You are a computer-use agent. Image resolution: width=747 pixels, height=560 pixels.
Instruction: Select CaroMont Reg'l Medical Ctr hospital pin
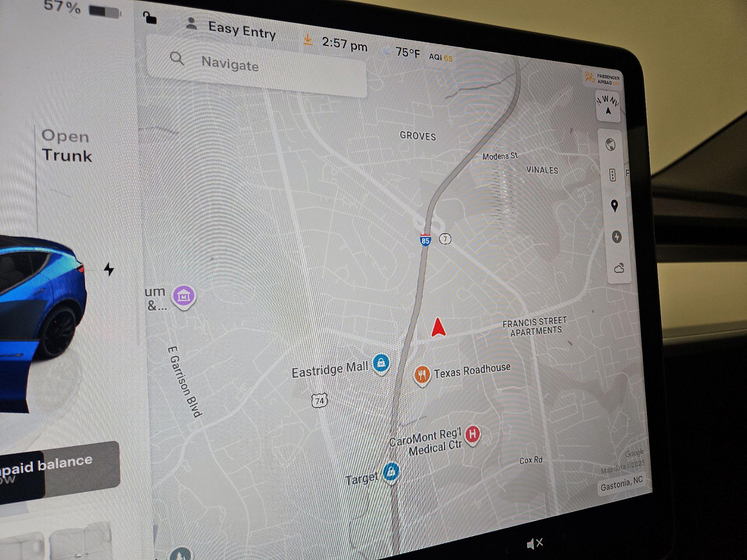pyautogui.click(x=473, y=435)
